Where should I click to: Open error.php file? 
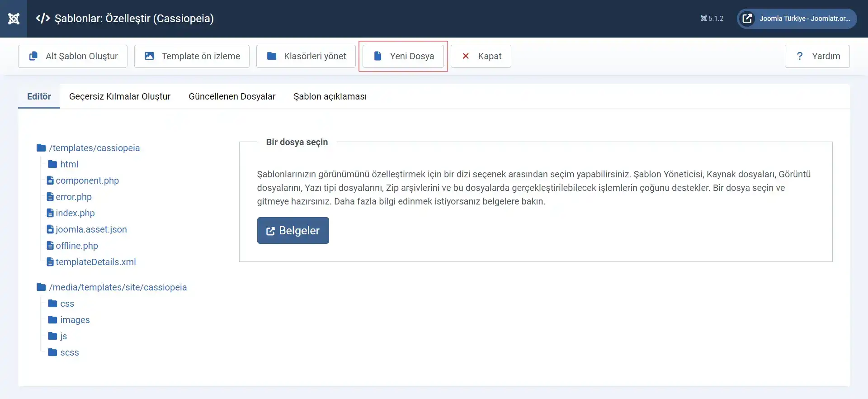tap(74, 197)
